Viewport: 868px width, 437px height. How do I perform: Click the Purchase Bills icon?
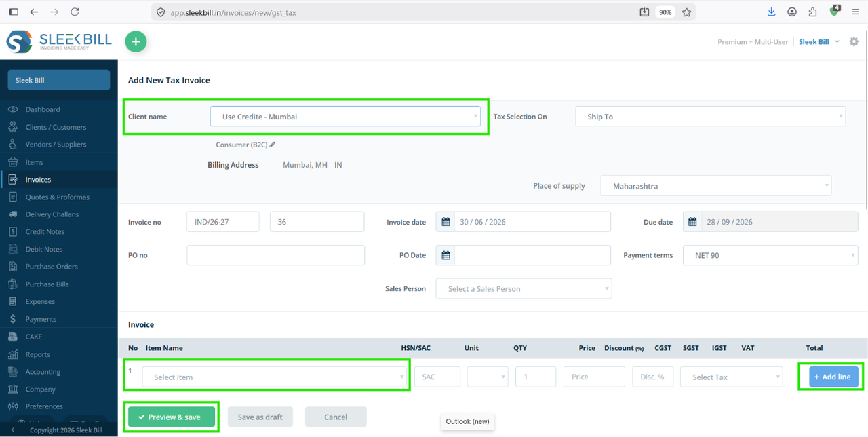13,284
